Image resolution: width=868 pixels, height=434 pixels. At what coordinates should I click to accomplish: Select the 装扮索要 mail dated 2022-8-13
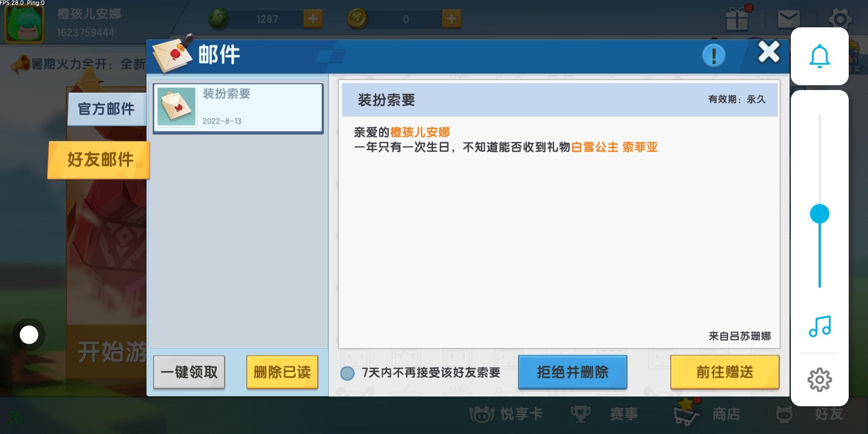[238, 108]
